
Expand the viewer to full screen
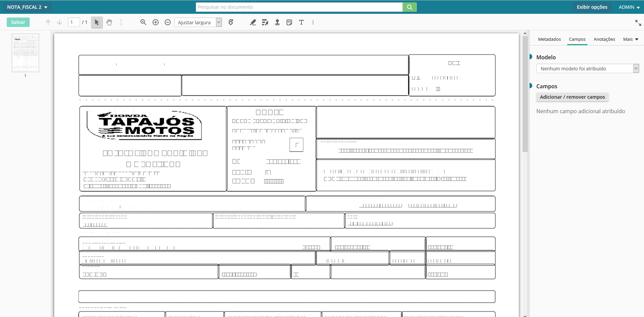click(638, 23)
